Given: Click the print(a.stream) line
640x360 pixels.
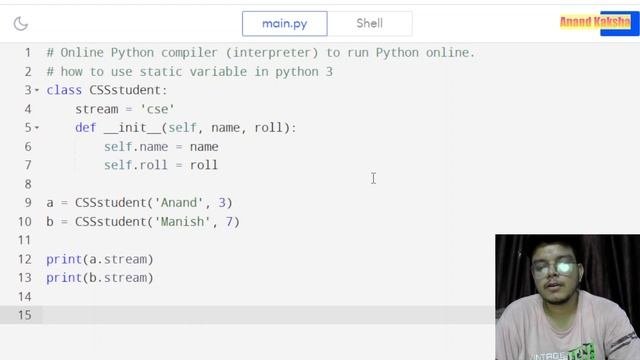Looking at the screenshot, I should pos(100,259).
